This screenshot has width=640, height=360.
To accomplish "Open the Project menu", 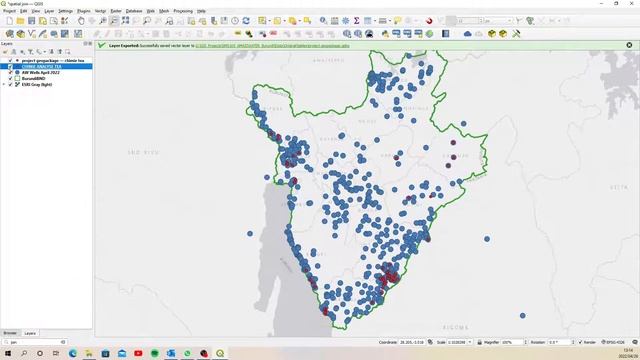I will point(9,11).
